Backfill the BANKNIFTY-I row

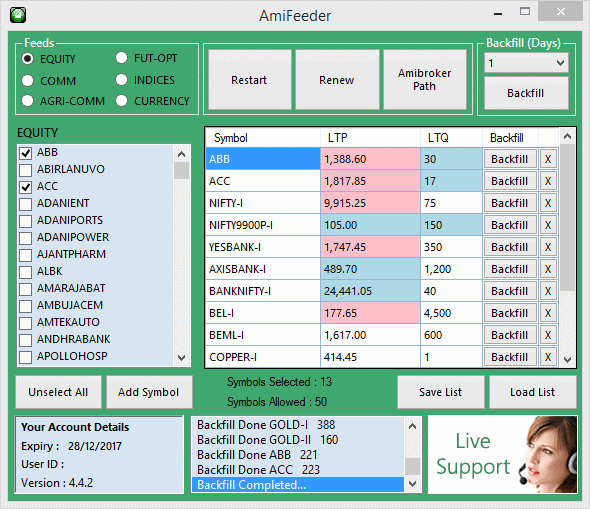[x=510, y=291]
